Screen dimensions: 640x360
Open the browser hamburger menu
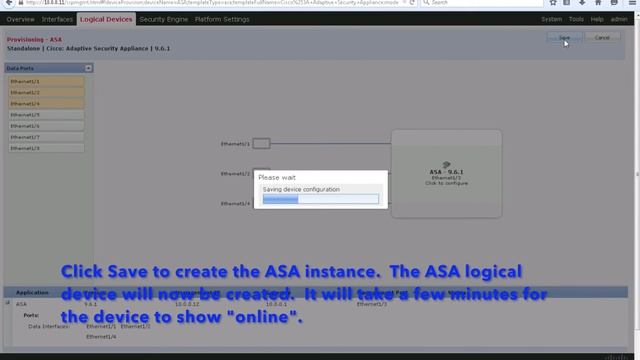coord(632,2)
